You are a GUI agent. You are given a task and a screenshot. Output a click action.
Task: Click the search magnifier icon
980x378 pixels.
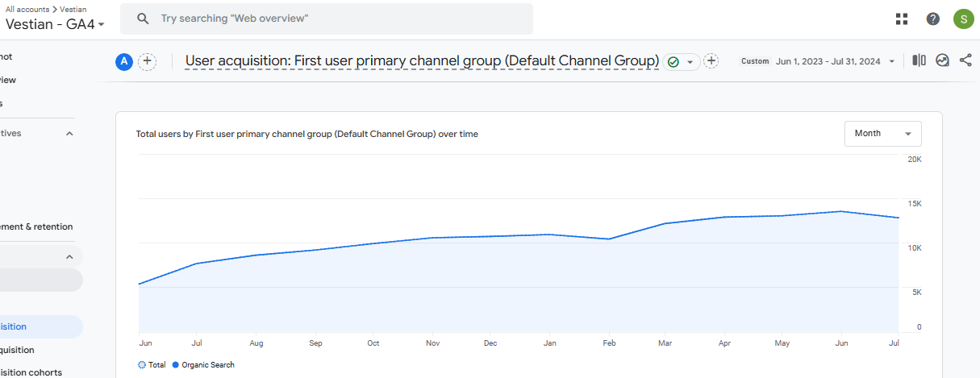[143, 19]
